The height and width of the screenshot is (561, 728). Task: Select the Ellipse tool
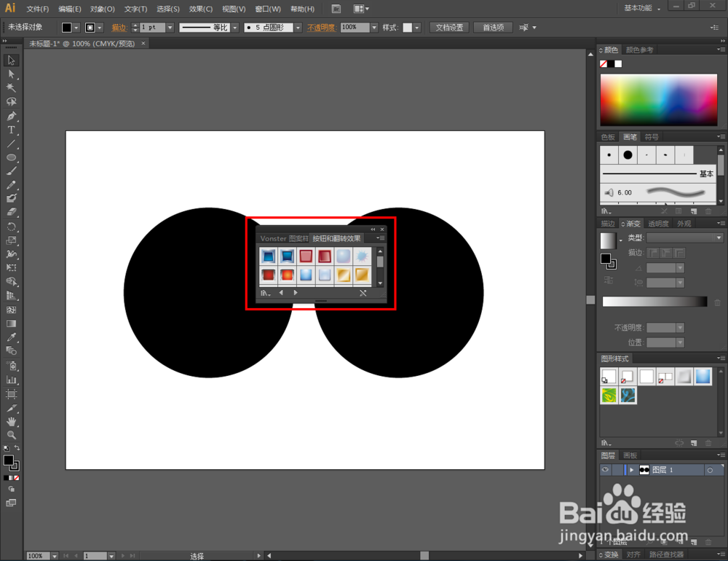tap(12, 157)
